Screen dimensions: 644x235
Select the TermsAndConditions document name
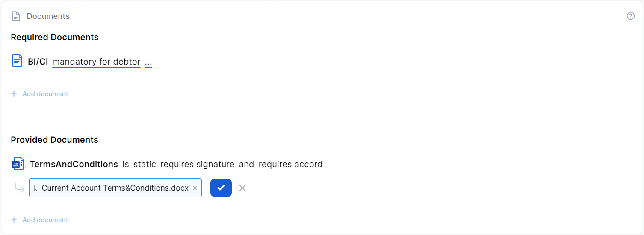pos(74,164)
